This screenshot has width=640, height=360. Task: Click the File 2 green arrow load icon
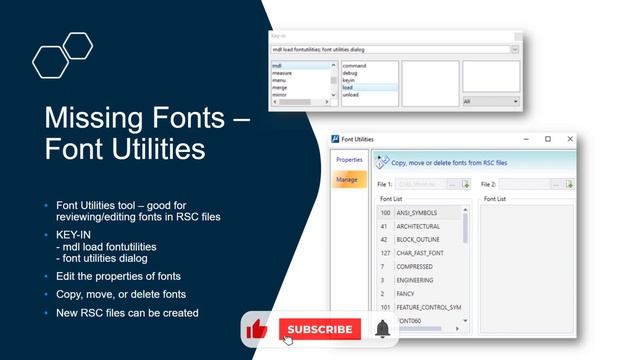(x=570, y=184)
